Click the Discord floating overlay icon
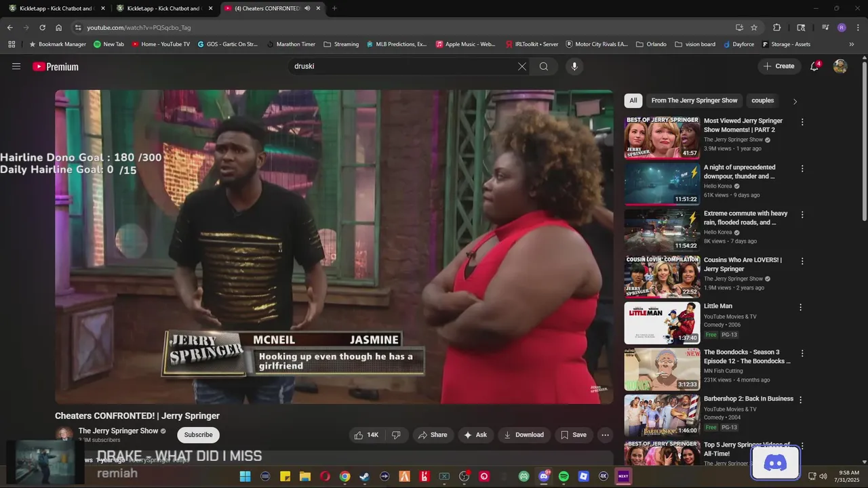This screenshot has width=868, height=488. (x=775, y=463)
